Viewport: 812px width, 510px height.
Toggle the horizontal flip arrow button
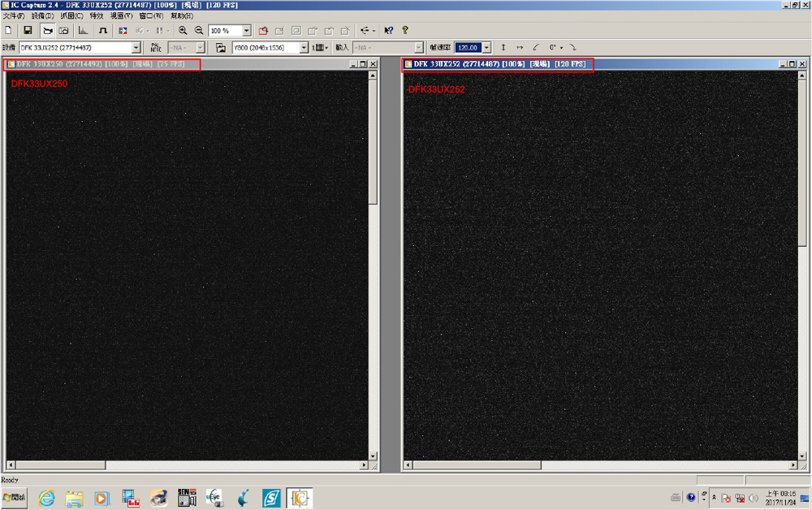(x=520, y=48)
